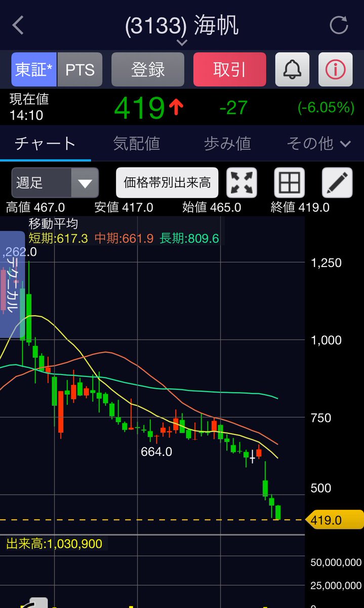Switch to the 歩み値 tab
364x608 pixels.
tap(227, 144)
